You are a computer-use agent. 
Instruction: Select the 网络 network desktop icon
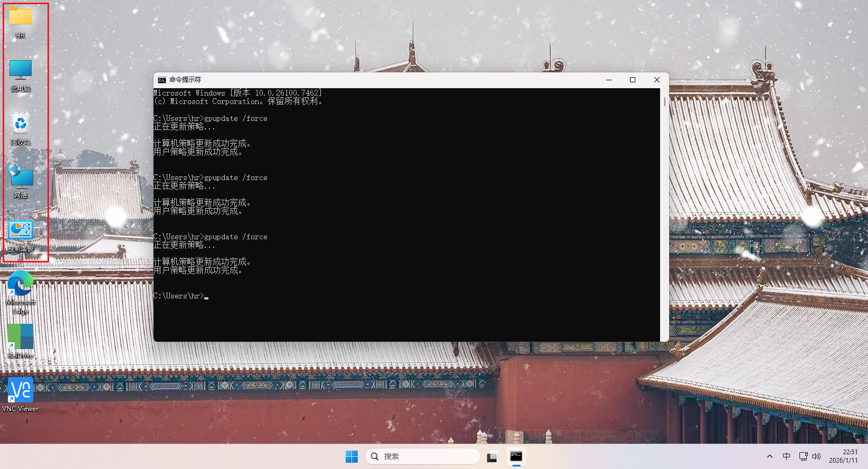pyautogui.click(x=21, y=182)
